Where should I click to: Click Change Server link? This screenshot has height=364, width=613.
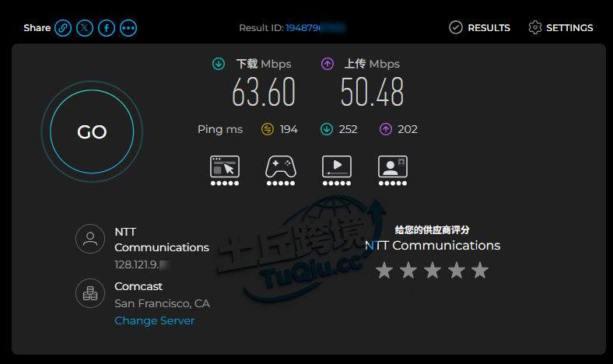[155, 320]
